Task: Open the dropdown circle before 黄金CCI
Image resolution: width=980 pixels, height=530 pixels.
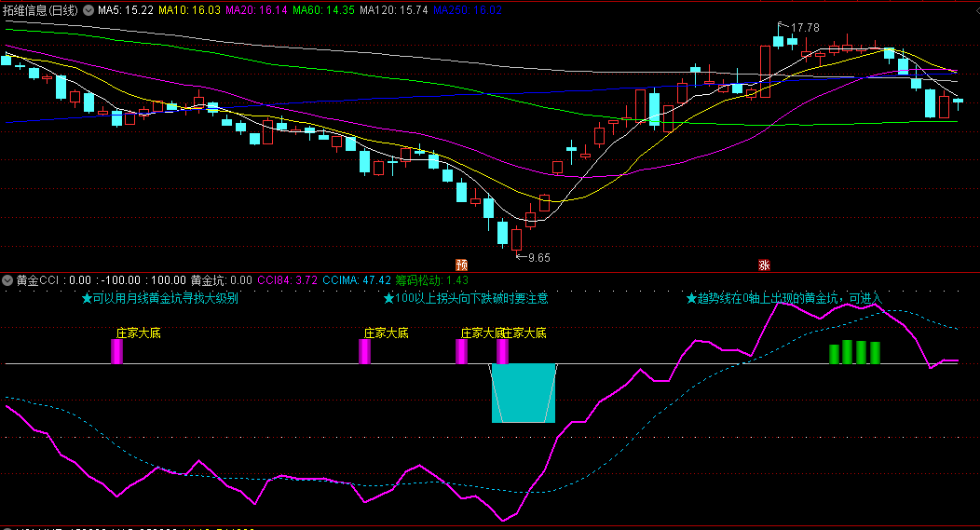Action: (7, 280)
